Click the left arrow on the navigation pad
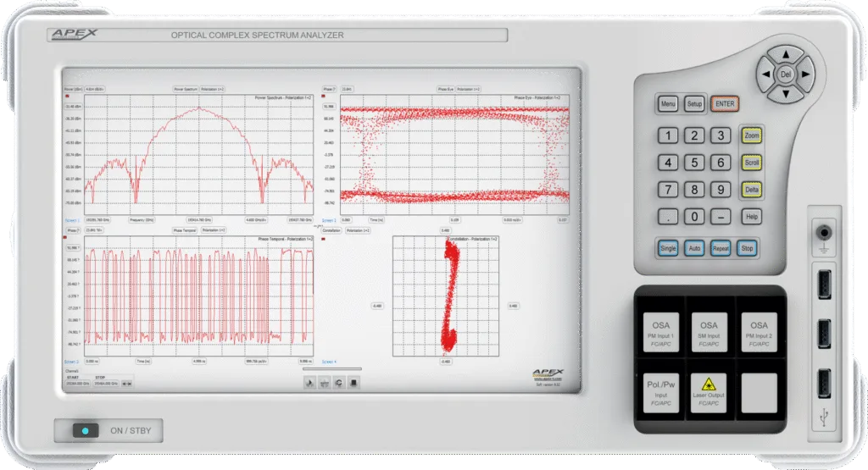This screenshot has height=470, width=868. tap(765, 74)
